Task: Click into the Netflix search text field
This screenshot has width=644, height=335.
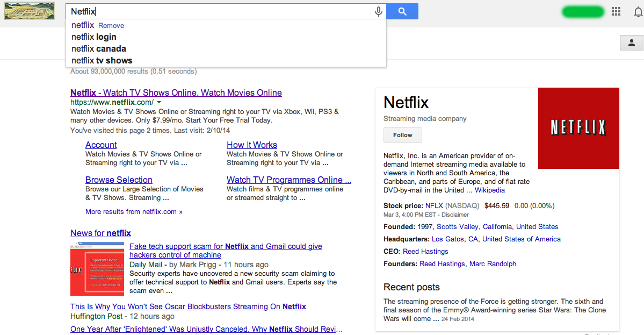Action: [220, 11]
